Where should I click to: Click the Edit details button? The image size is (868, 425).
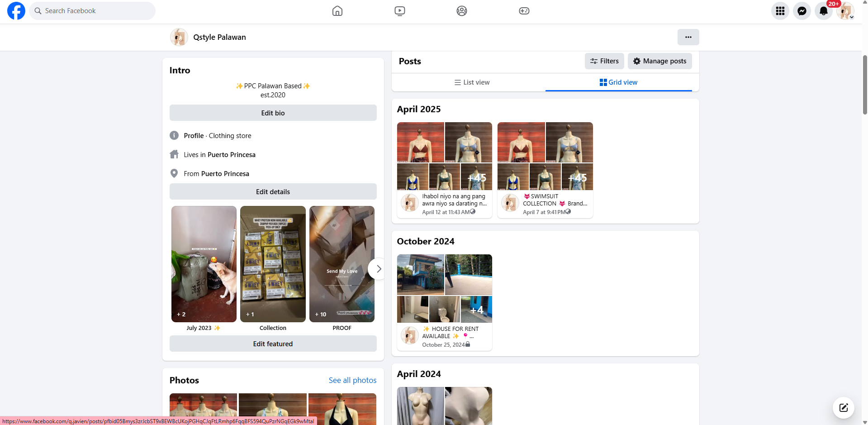pyautogui.click(x=273, y=192)
